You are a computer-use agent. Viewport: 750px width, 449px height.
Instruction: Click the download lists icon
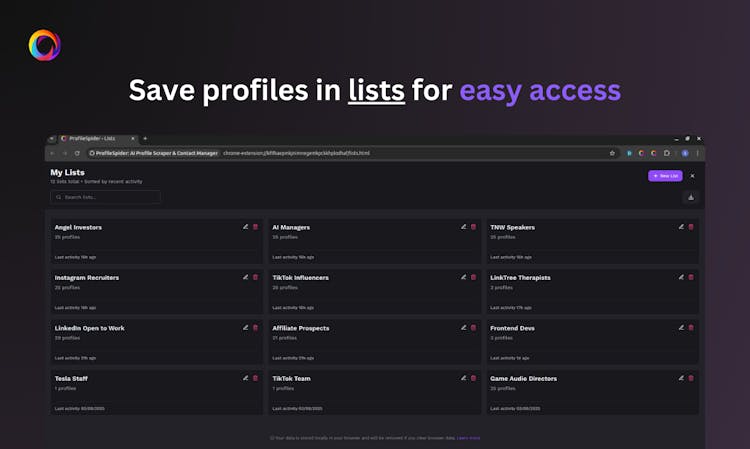click(x=690, y=197)
